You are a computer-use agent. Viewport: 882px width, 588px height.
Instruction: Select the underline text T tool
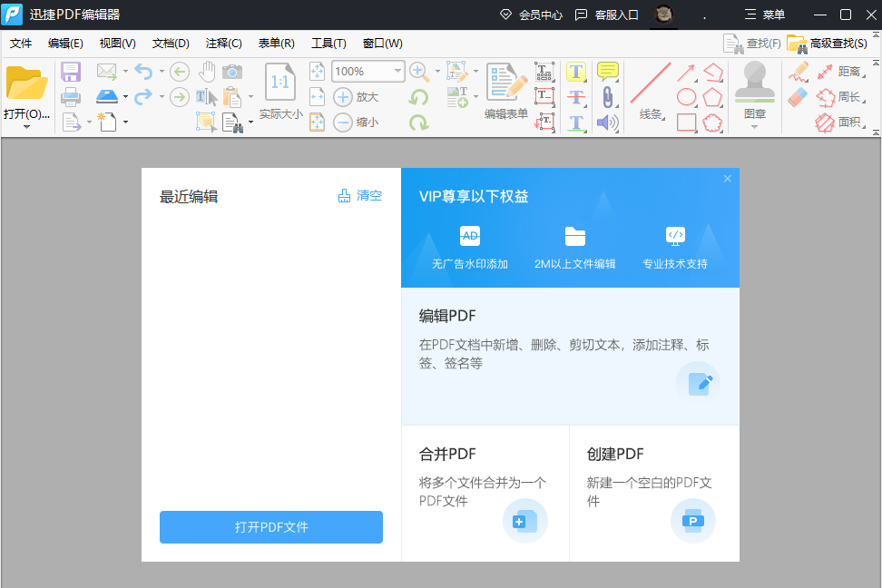[x=576, y=122]
